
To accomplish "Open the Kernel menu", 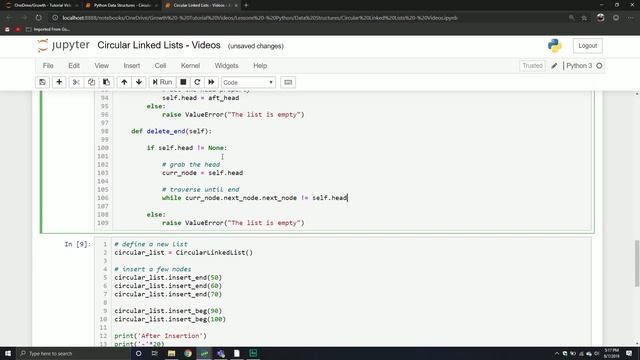I will [x=190, y=66].
